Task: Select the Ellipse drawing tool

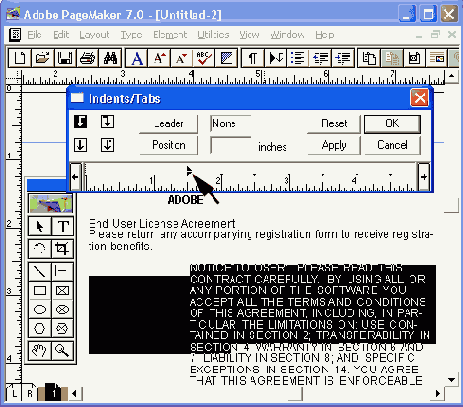Action: pos(40,310)
